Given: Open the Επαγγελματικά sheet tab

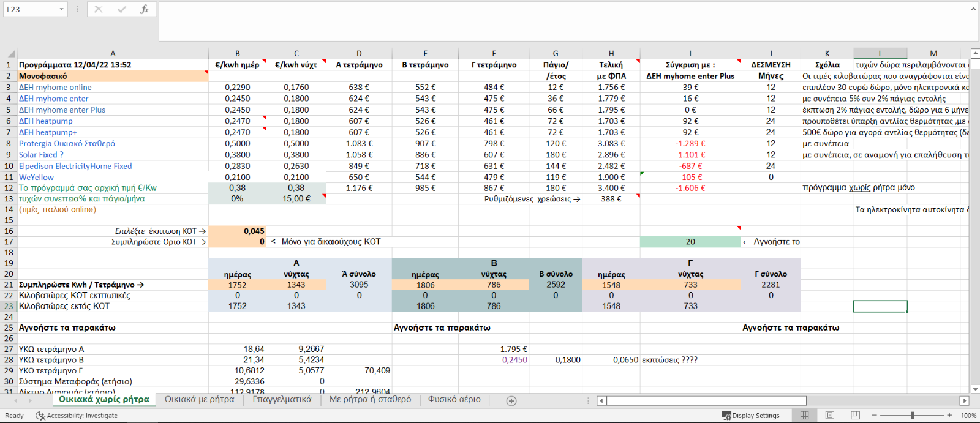Looking at the screenshot, I should [x=282, y=400].
